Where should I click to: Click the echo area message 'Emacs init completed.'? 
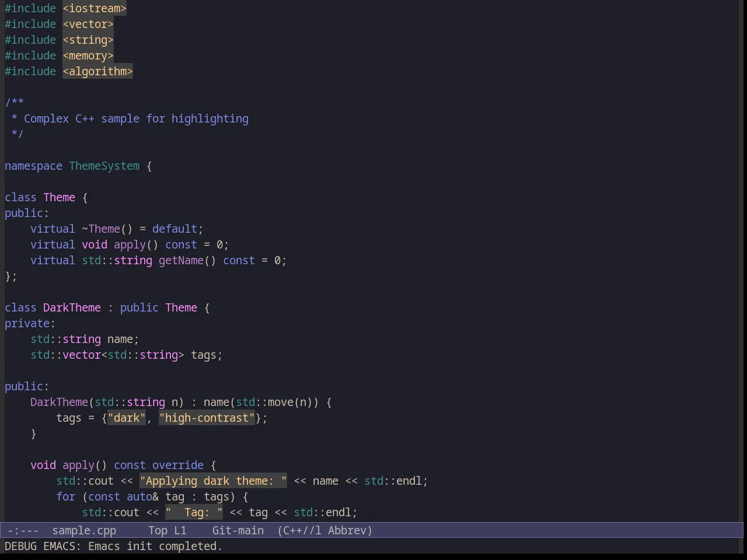click(155, 546)
